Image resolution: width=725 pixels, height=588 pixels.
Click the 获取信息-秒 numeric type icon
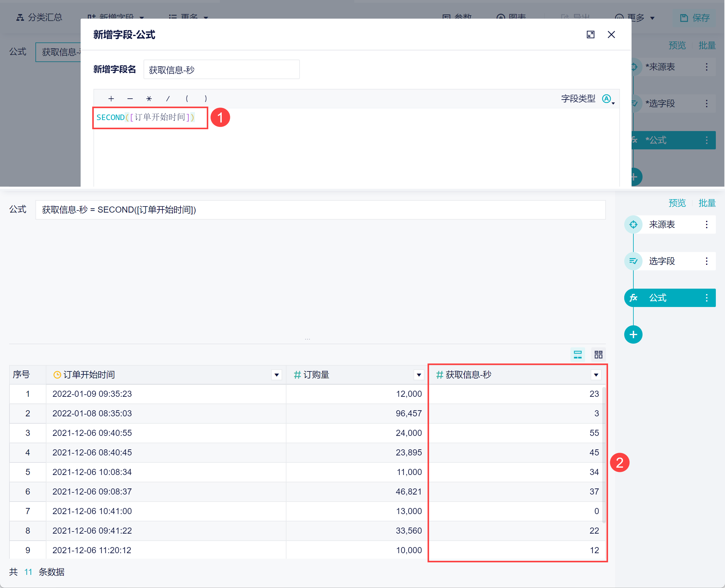point(439,374)
